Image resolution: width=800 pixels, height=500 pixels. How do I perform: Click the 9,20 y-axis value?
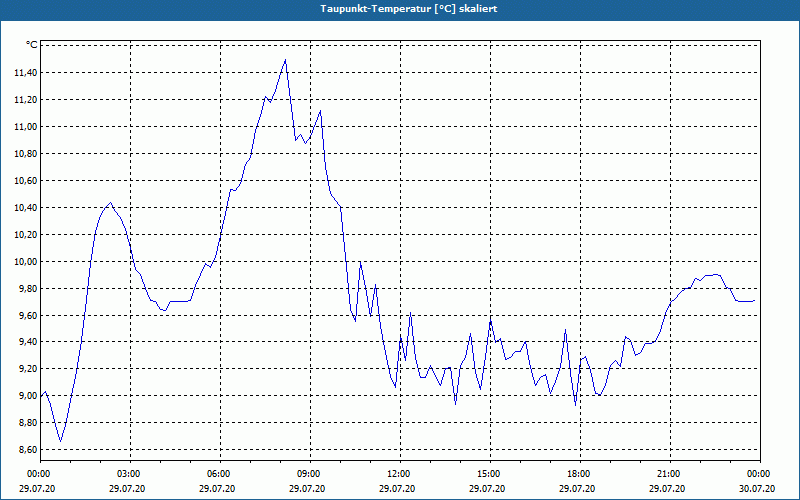(x=28, y=369)
